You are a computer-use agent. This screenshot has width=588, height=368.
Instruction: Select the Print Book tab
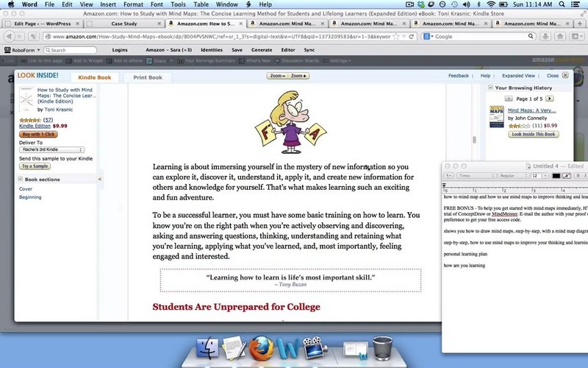[148, 77]
